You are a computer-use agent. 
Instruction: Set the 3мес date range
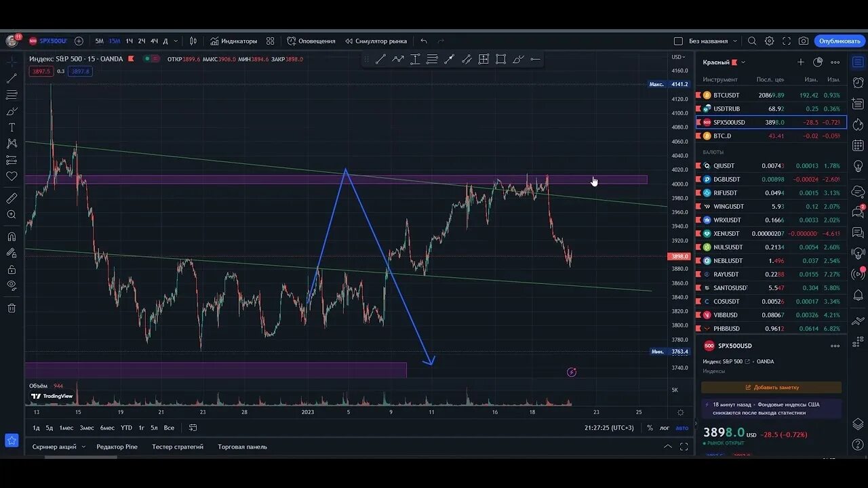pyautogui.click(x=87, y=428)
